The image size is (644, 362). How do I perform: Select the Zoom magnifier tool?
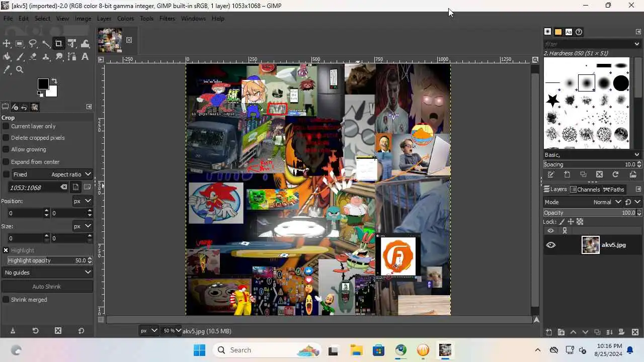[20, 70]
